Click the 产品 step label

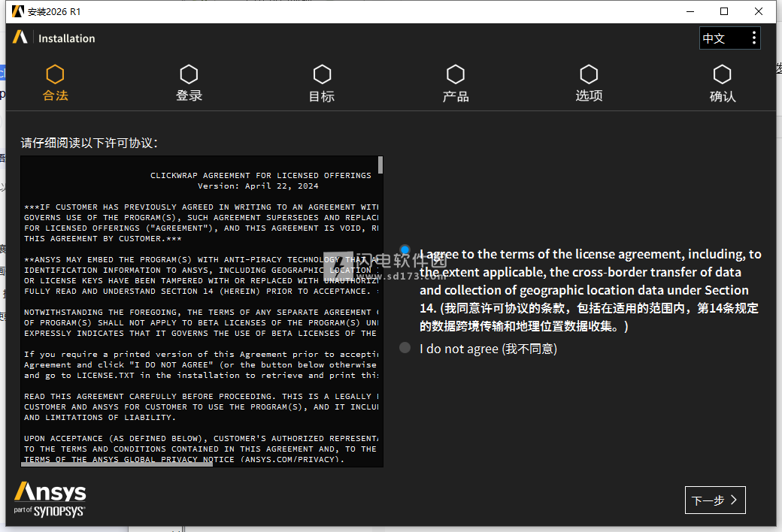click(x=456, y=96)
